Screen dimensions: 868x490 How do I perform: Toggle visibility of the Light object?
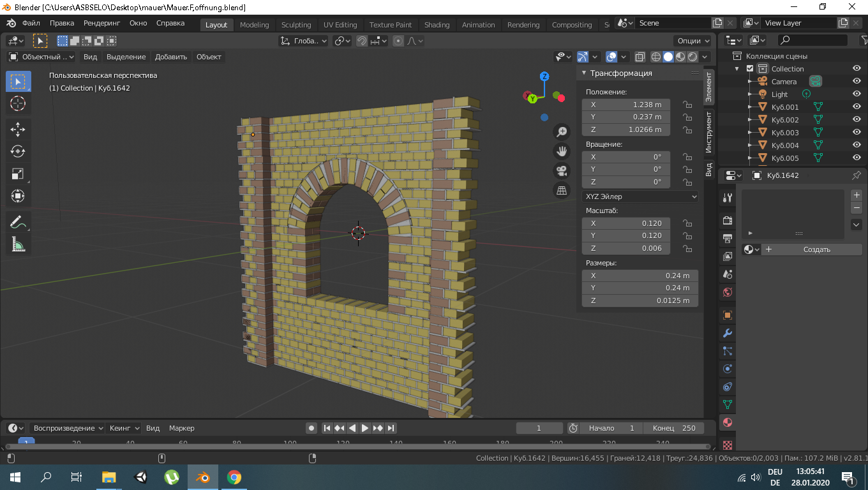tap(856, 94)
